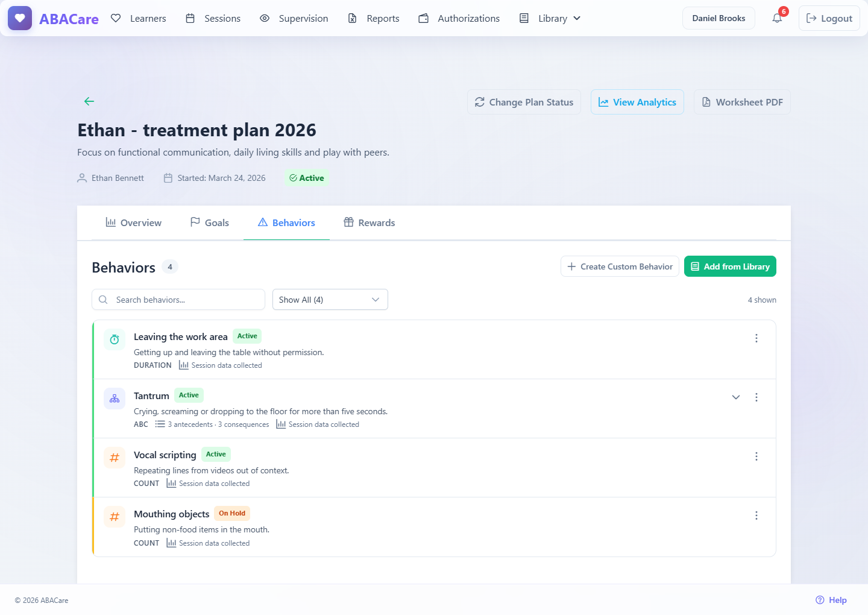This screenshot has width=868, height=615.
Task: Navigate to Authorizations
Action: [459, 18]
